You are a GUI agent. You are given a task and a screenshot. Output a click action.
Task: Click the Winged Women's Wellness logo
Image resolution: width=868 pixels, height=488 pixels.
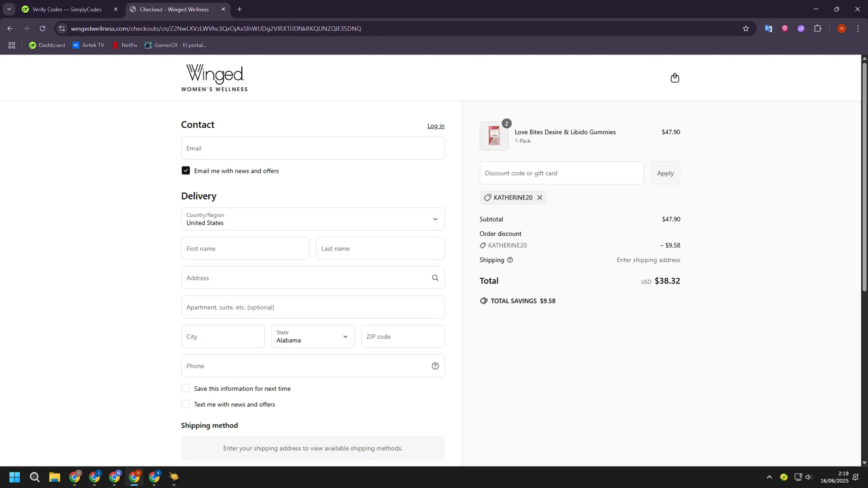click(x=214, y=77)
